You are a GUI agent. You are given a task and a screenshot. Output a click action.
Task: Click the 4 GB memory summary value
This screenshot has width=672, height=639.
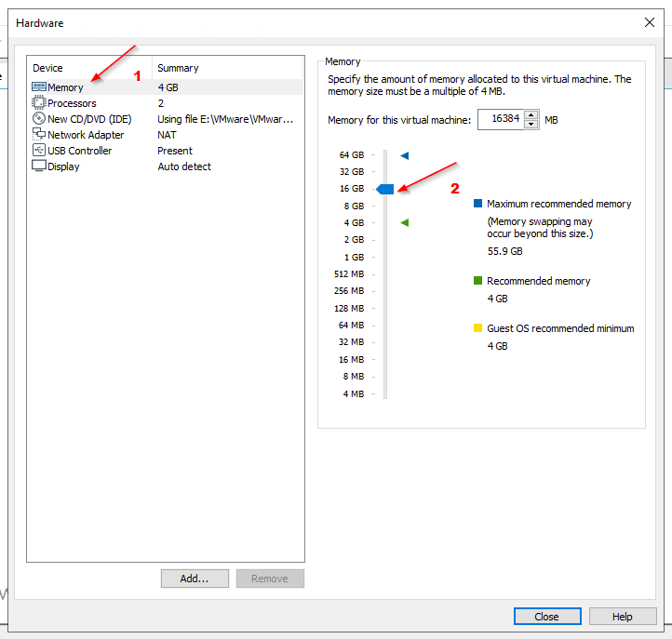[168, 87]
